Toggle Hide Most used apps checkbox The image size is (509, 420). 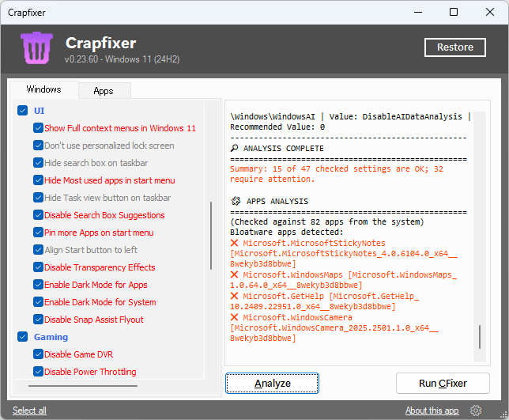[x=38, y=180]
